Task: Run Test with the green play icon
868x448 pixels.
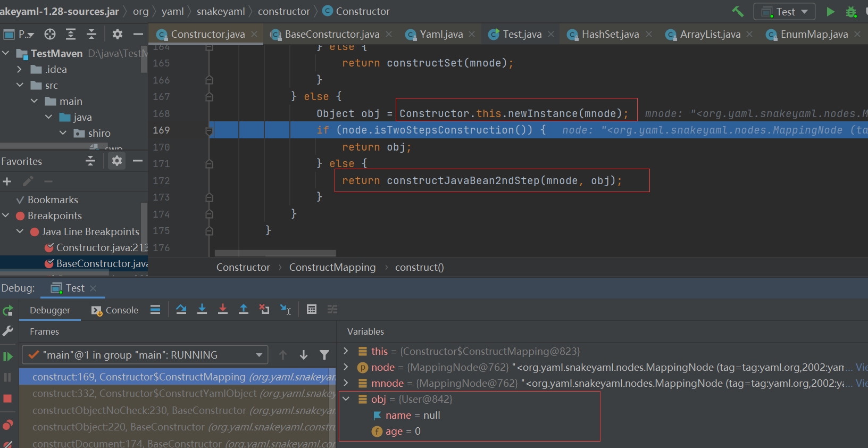Action: click(x=830, y=11)
